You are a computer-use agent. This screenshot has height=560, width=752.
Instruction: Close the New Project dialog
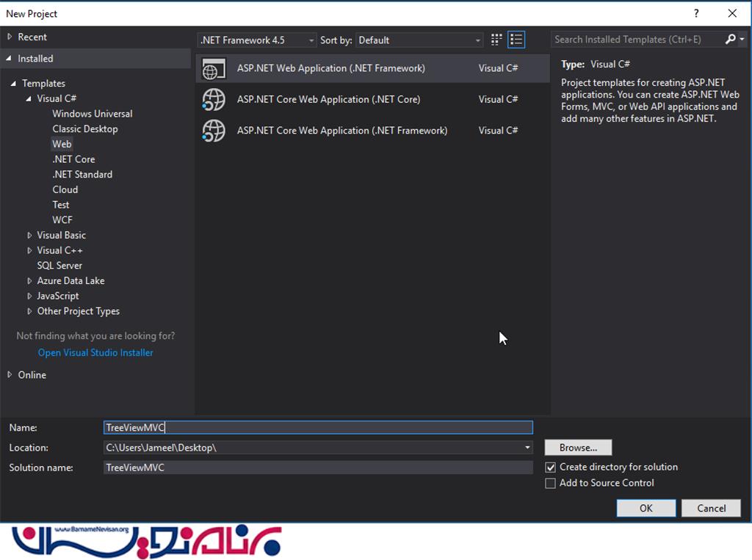coord(732,13)
